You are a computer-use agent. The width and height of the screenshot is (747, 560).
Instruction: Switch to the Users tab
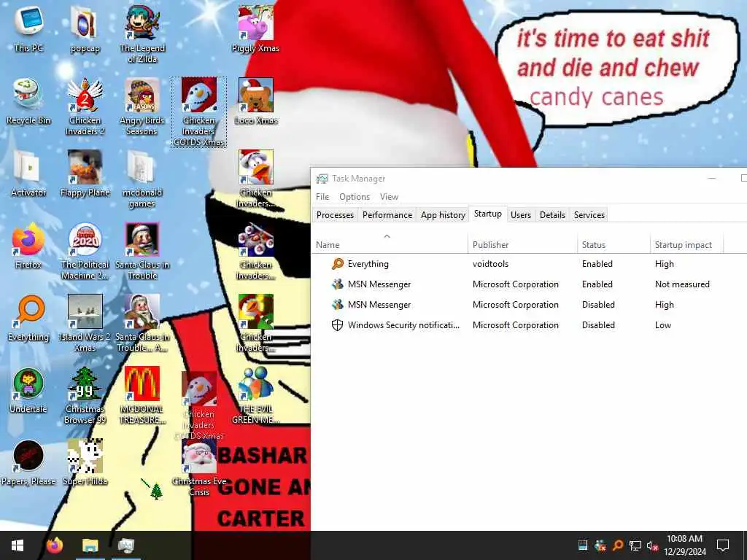point(521,215)
